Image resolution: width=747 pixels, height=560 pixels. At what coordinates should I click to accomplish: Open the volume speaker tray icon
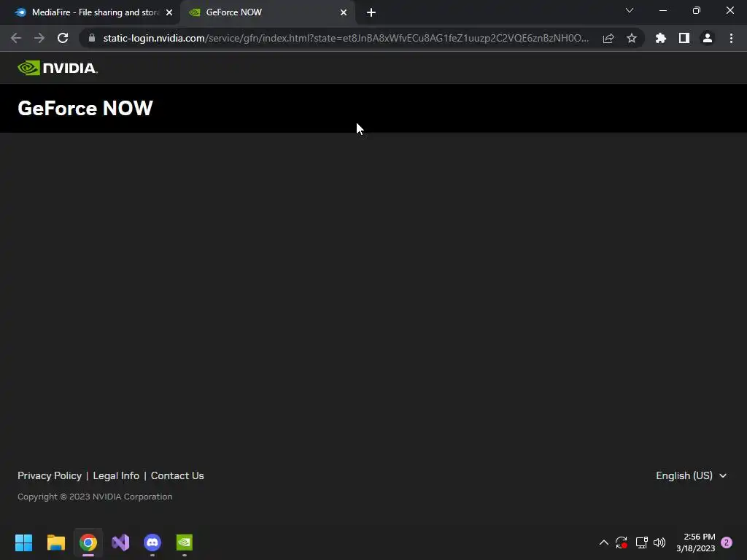(x=659, y=542)
